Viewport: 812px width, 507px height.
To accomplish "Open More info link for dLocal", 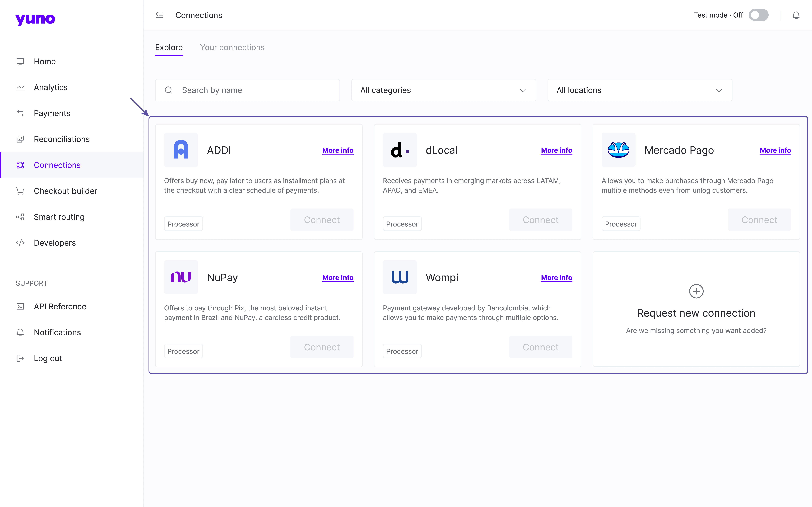I will point(556,150).
